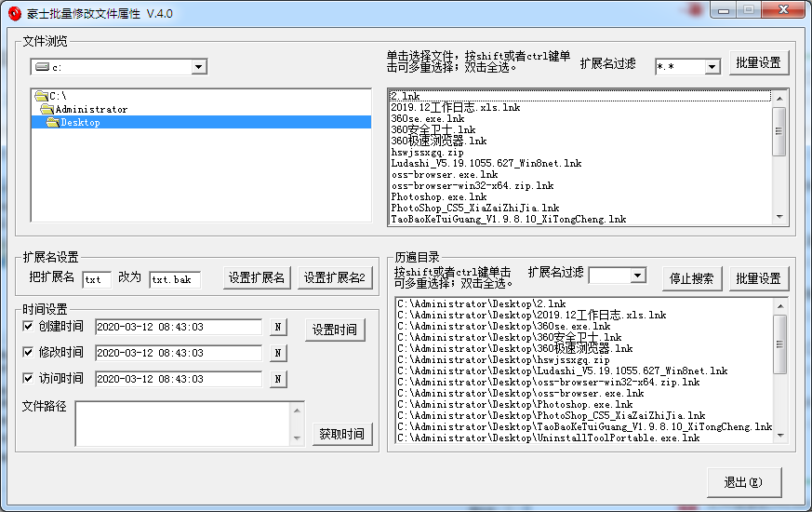
Task: Click the drive icon in drive selector
Action: [x=42, y=67]
